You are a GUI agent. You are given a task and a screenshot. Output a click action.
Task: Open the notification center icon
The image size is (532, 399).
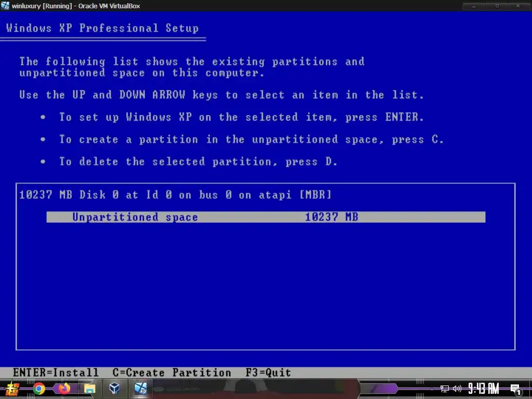click(515, 389)
